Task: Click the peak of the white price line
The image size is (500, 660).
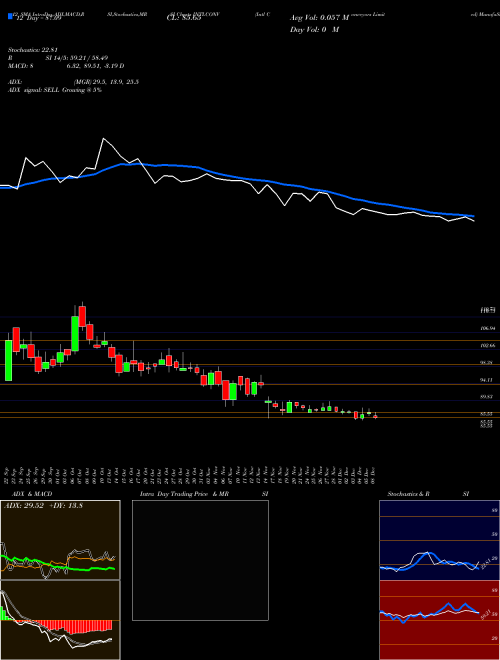Action: coord(104,138)
